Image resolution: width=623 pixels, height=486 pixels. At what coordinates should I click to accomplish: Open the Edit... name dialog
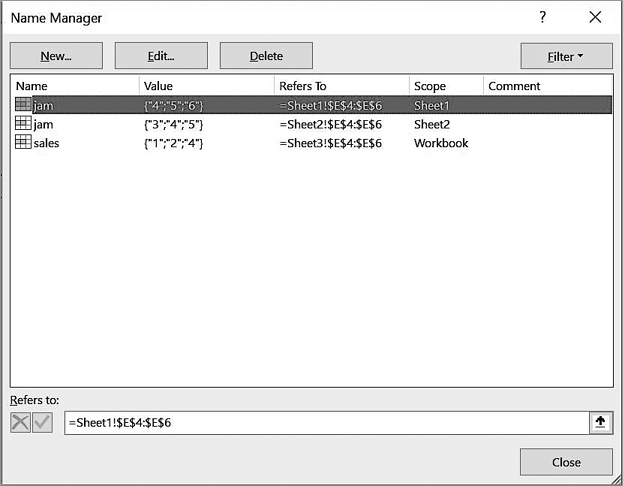[x=161, y=56]
